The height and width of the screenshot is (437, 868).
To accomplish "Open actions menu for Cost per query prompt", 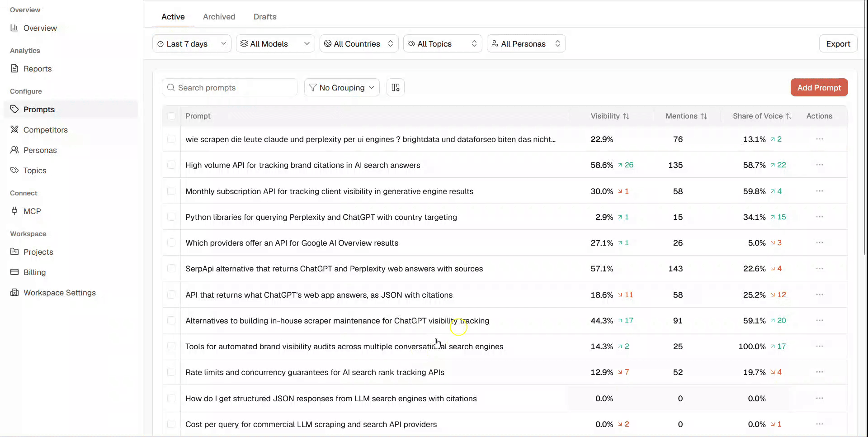I will [820, 424].
